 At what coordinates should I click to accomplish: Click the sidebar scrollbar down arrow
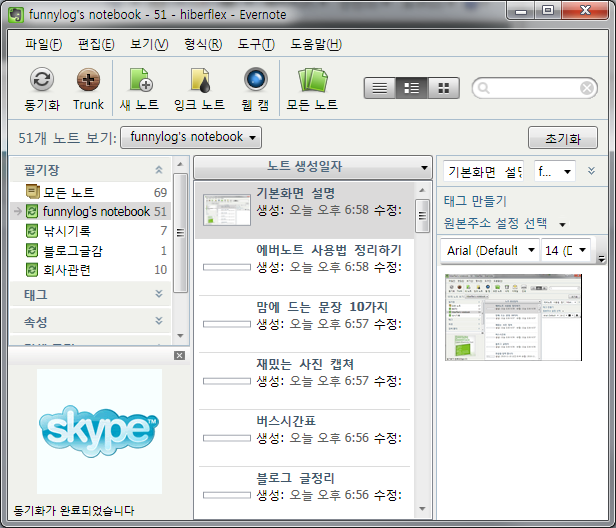click(180, 336)
